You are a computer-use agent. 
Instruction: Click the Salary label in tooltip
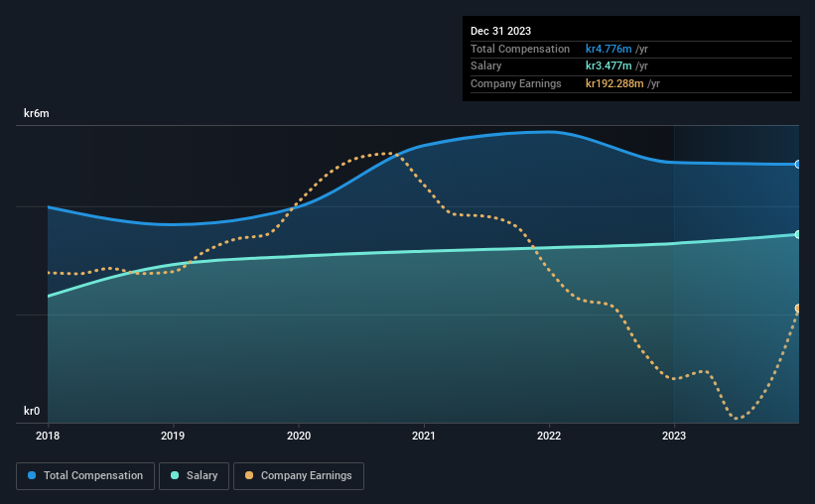tap(486, 66)
